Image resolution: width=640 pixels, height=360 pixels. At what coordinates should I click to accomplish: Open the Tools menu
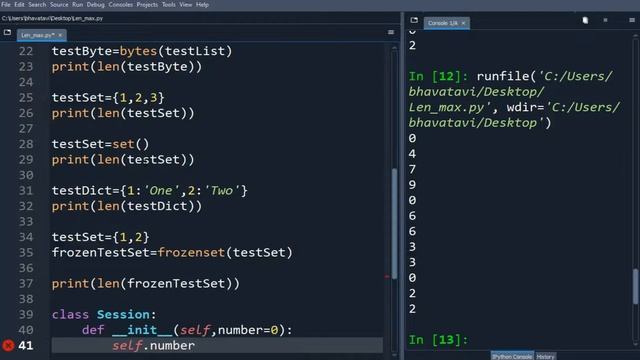[169, 4]
